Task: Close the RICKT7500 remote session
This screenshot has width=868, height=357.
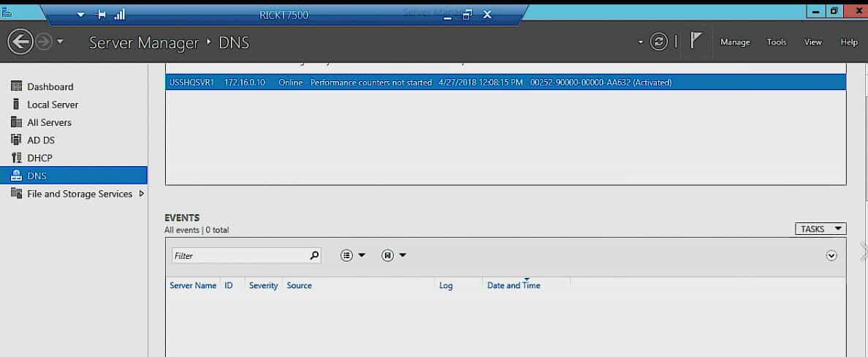Action: click(x=487, y=15)
